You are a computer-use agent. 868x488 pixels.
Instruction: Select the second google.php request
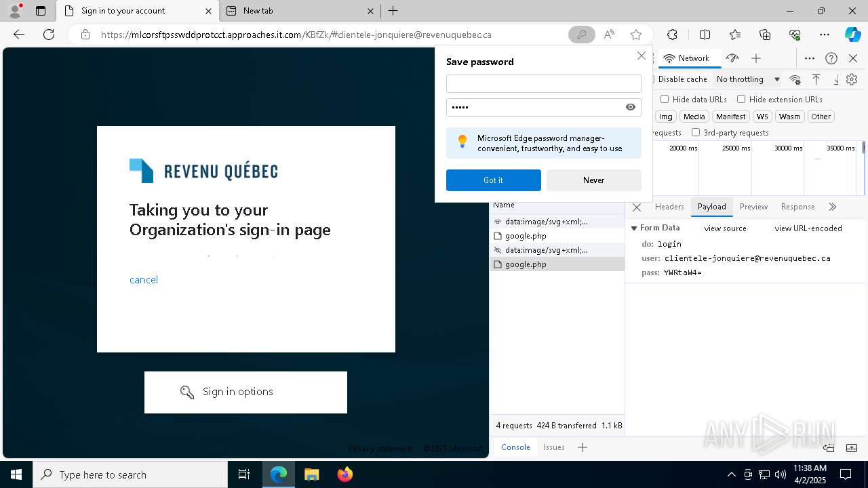pos(557,264)
